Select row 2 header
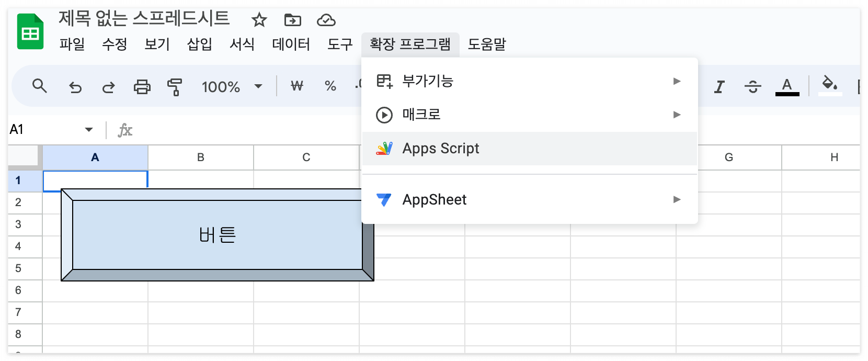868x361 pixels. (25, 202)
